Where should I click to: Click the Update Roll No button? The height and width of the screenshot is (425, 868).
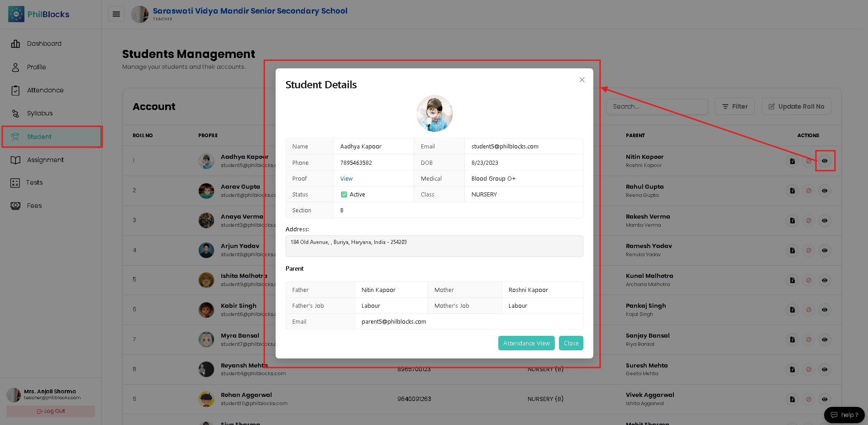[796, 106]
